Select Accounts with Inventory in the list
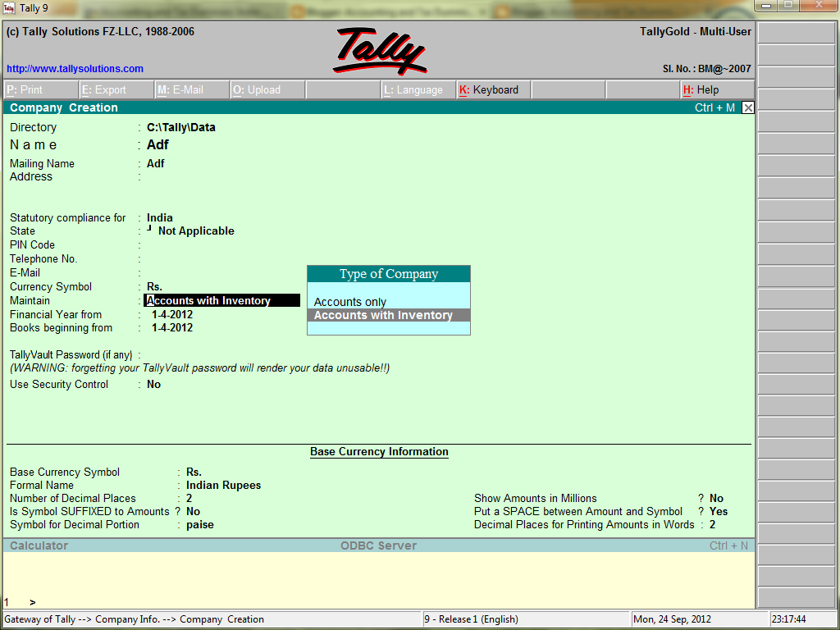This screenshot has height=630, width=840. (388, 315)
